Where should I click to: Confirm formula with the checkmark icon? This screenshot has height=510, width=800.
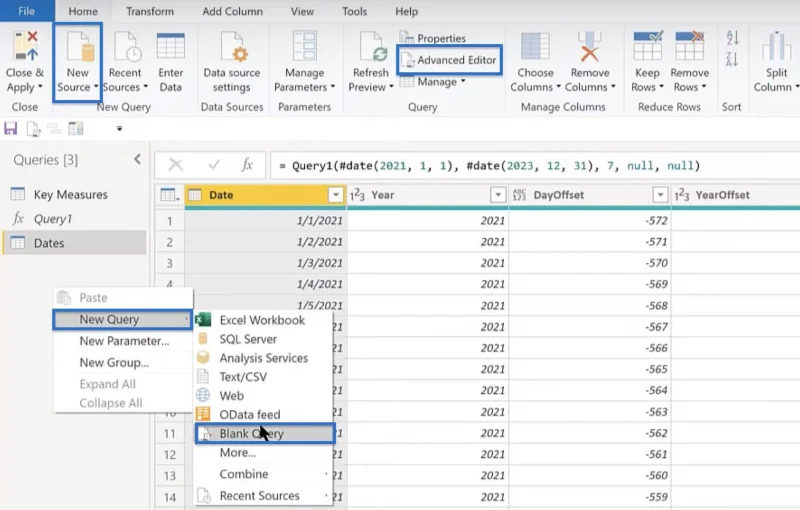click(x=214, y=165)
